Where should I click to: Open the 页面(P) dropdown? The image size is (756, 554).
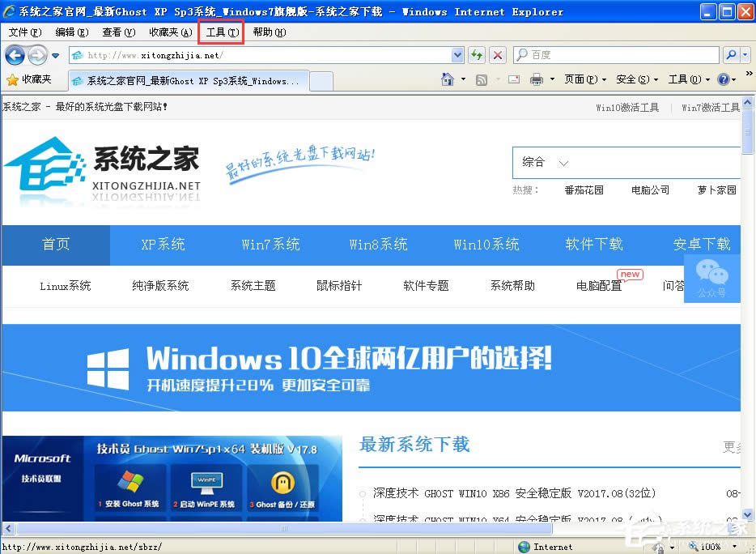pos(580,79)
